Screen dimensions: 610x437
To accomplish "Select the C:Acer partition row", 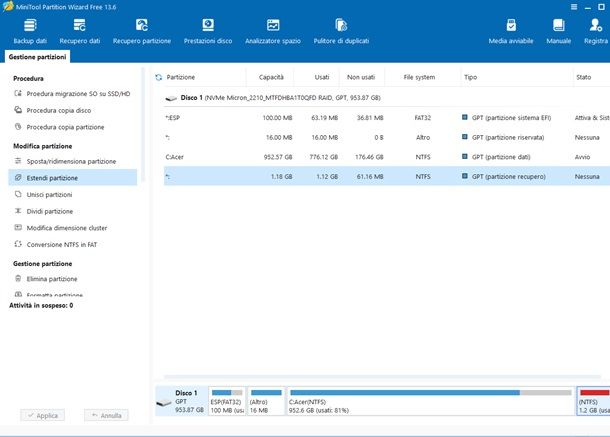I will [387, 157].
